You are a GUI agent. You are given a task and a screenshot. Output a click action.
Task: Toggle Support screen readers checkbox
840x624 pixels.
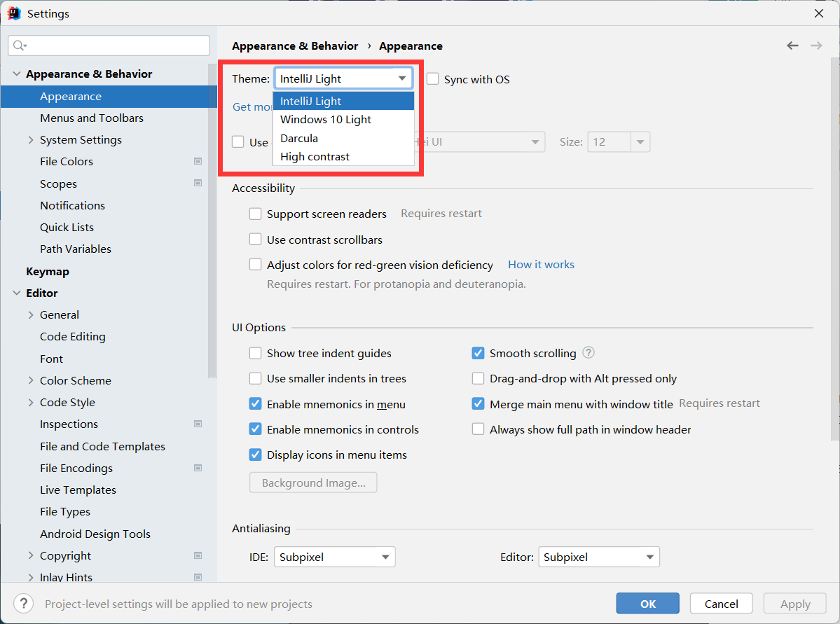click(x=256, y=214)
